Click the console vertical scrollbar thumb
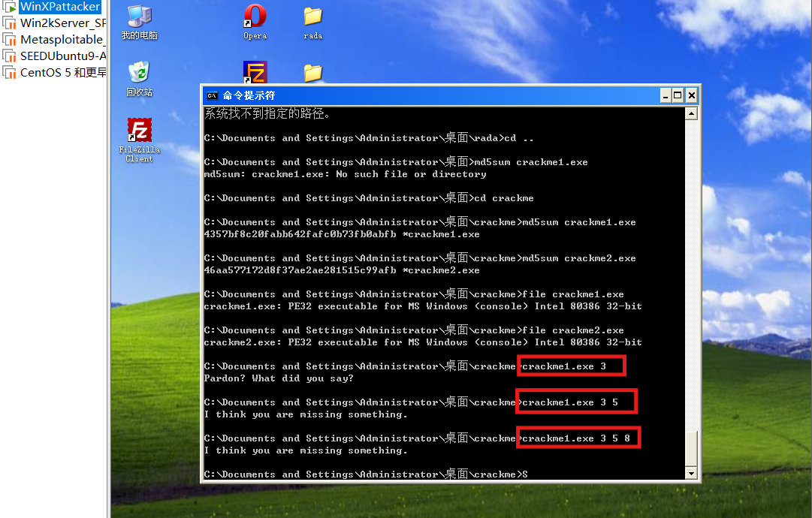 [x=691, y=448]
